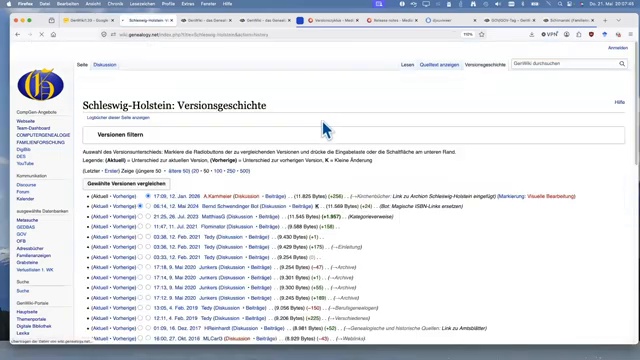Select the newer-version radio for 21:25, 26. Jul. 2023

click(x=148, y=216)
